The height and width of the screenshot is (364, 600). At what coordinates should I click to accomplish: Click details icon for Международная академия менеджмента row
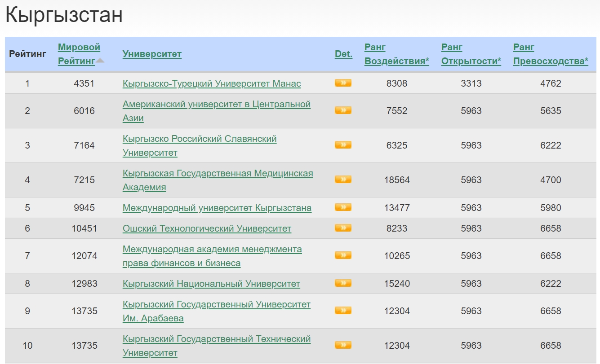(x=343, y=255)
